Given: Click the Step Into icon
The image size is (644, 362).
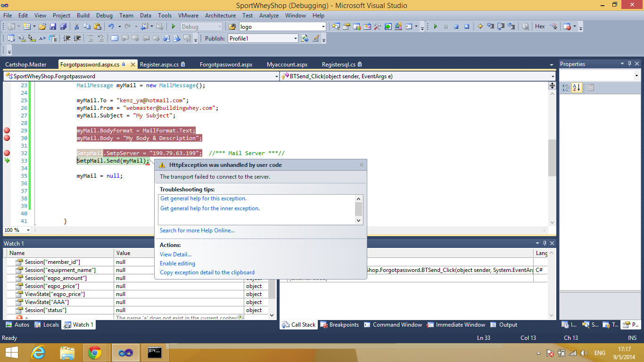Looking at the screenshot, I should tap(491, 27).
